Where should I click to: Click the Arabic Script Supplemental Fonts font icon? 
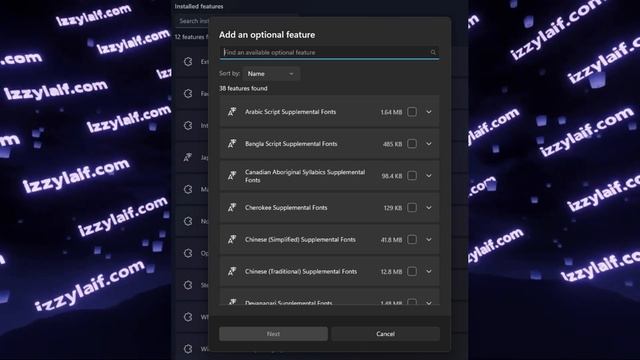click(x=232, y=111)
